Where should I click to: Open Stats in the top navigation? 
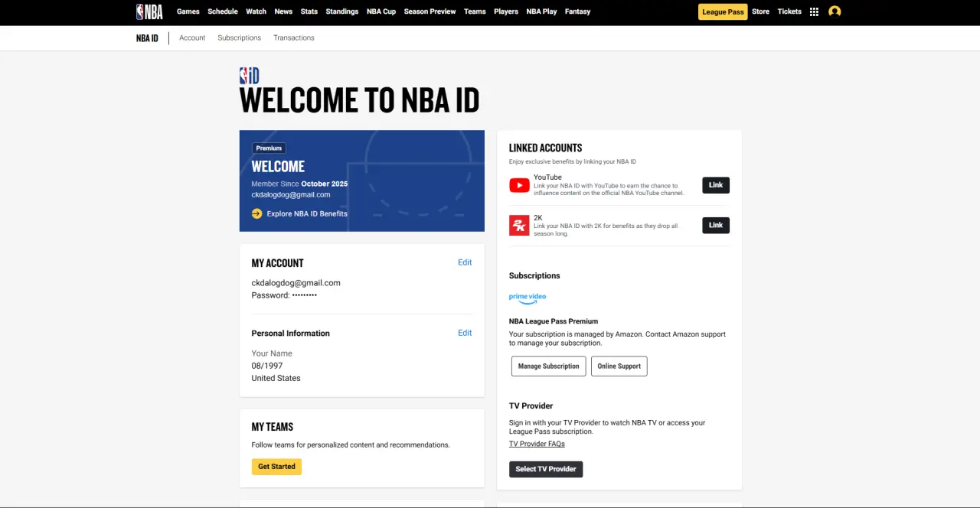[309, 11]
